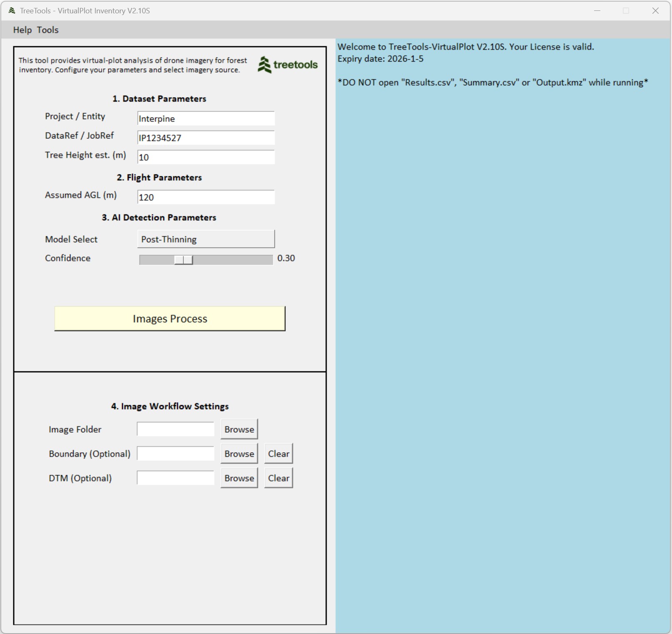Click the Boundary (Optional) path field
The height and width of the screenshot is (634, 672).
(175, 454)
